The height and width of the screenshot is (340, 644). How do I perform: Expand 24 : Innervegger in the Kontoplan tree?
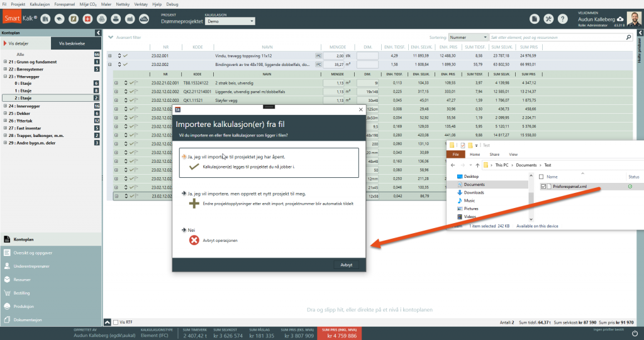click(x=5, y=106)
